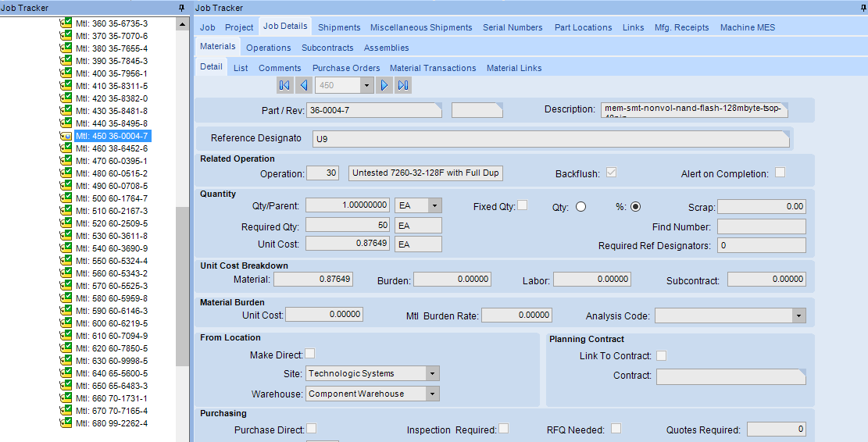Viewport: 868px width, 442px height.
Task: Click the Reference Designator field U9
Action: 551,139
